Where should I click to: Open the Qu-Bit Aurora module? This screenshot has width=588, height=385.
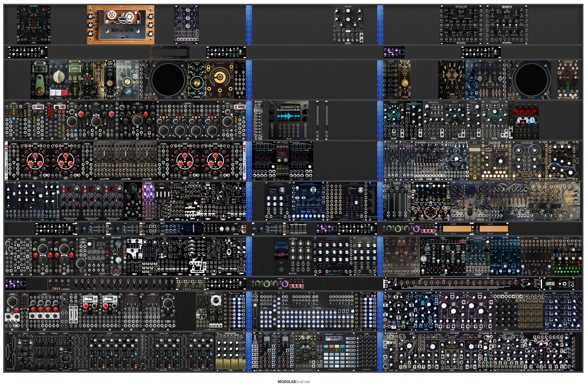tap(414, 120)
